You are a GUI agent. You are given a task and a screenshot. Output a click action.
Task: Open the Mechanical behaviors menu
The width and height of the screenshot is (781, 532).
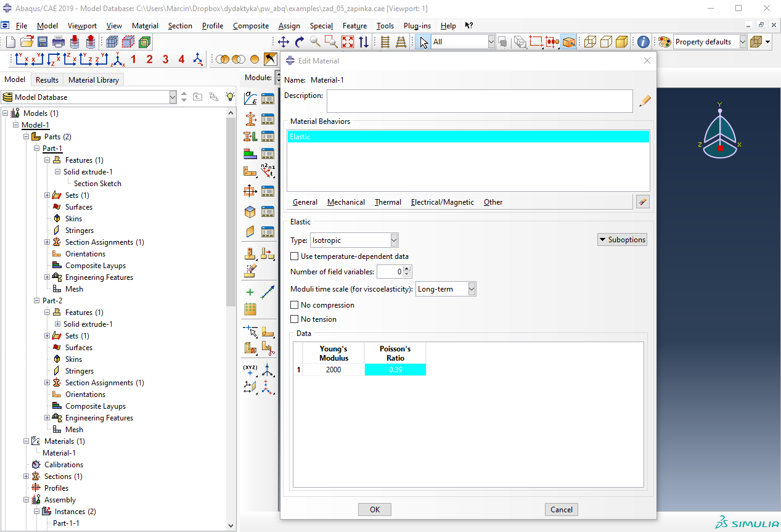click(346, 202)
